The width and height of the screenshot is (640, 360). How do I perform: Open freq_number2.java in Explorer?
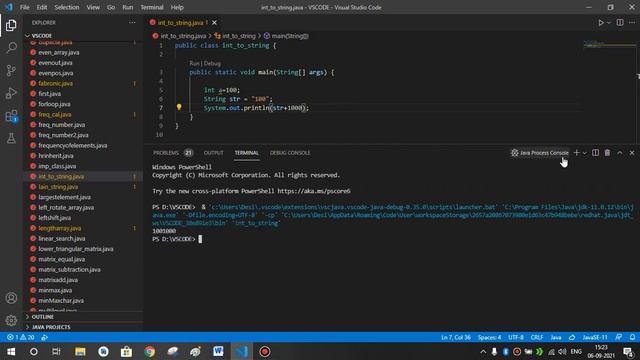[63, 135]
